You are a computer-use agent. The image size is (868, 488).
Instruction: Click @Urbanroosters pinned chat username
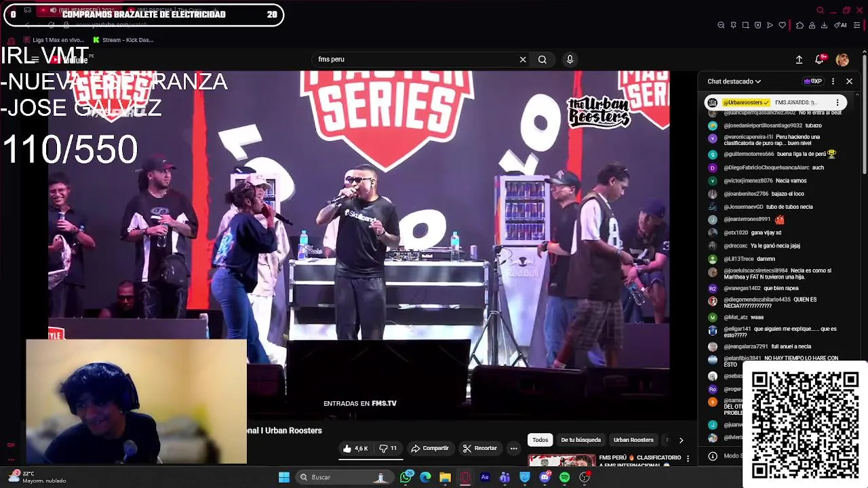(x=746, y=103)
